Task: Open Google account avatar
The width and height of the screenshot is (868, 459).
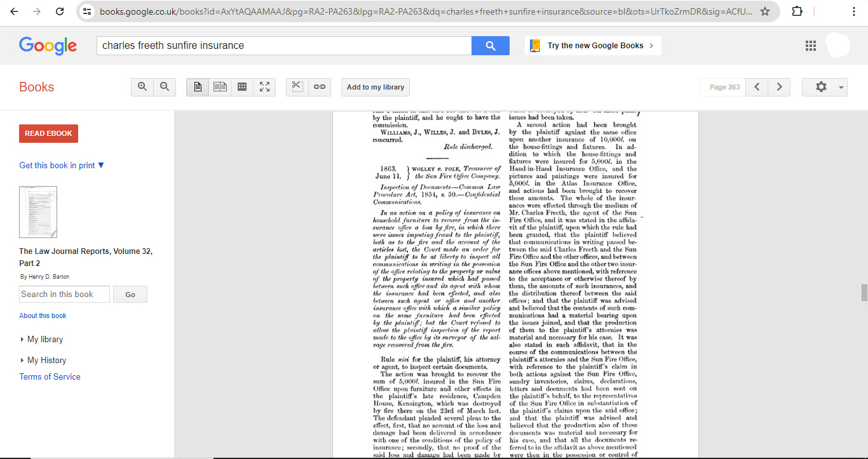Action: 837,46
